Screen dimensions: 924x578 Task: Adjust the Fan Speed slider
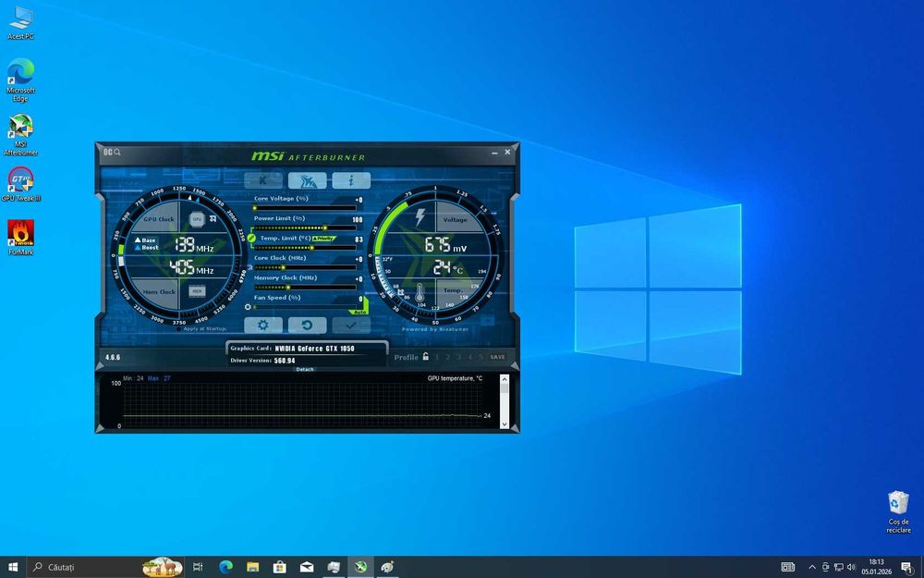tap(305, 307)
